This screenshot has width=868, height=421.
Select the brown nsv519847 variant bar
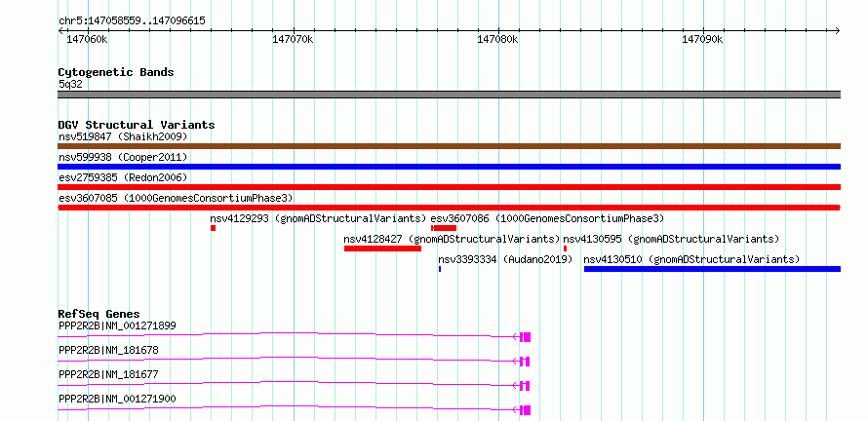449,146
